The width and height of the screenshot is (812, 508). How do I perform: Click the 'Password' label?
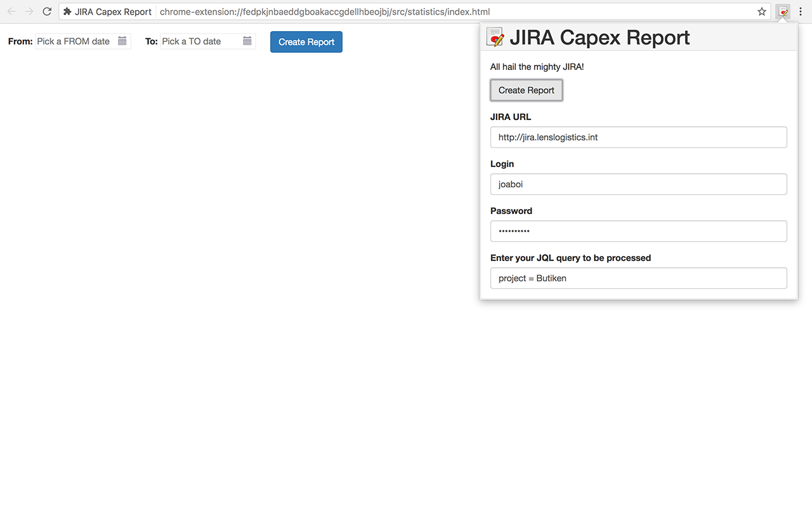click(511, 211)
